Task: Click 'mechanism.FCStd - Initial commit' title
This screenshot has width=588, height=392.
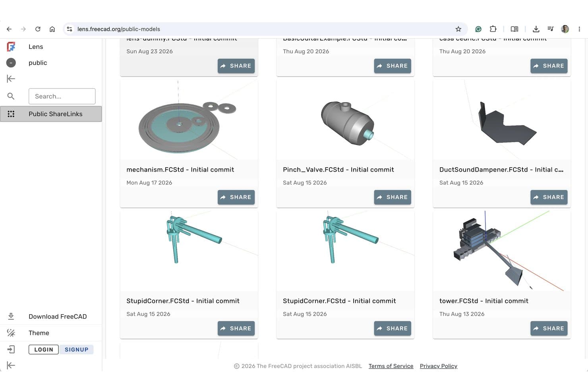Action: tap(180, 170)
